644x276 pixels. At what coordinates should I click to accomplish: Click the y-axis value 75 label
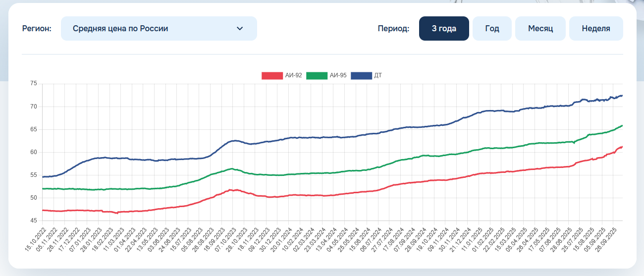[x=33, y=84]
